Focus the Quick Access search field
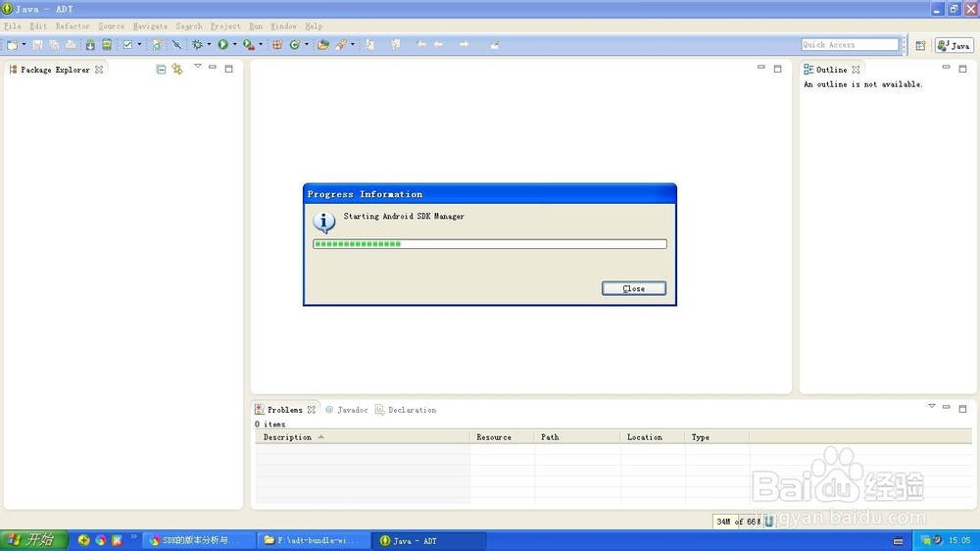The image size is (980, 551). click(x=850, y=44)
